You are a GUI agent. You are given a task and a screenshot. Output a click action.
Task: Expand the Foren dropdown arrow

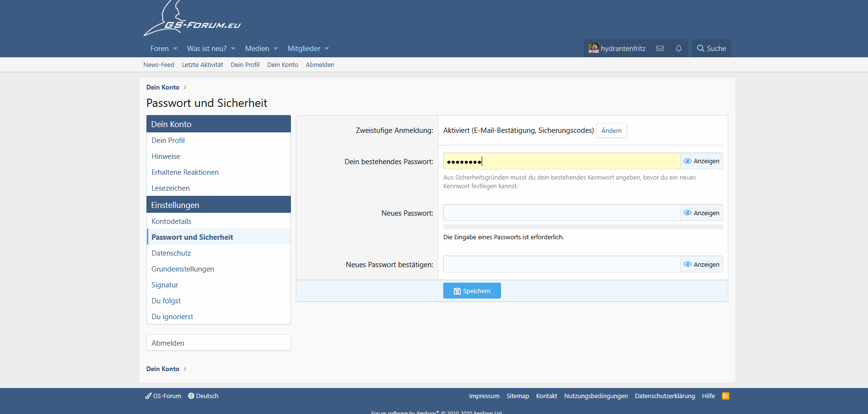pos(175,49)
